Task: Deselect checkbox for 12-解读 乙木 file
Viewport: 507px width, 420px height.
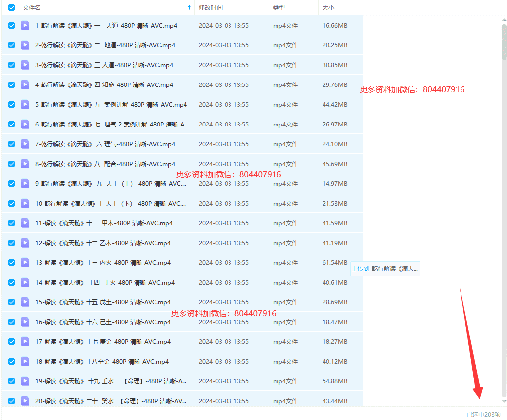Action: tap(12, 243)
